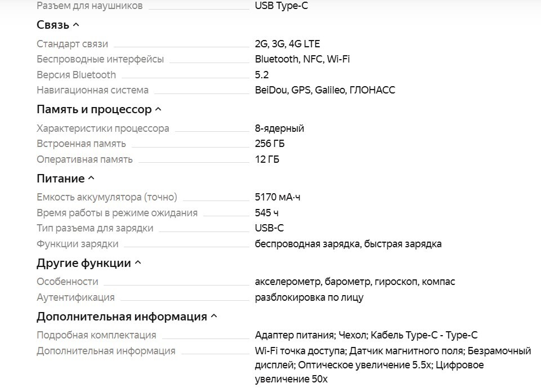Click the разблокировка по лицу value
541x392 pixels.
[x=309, y=297]
